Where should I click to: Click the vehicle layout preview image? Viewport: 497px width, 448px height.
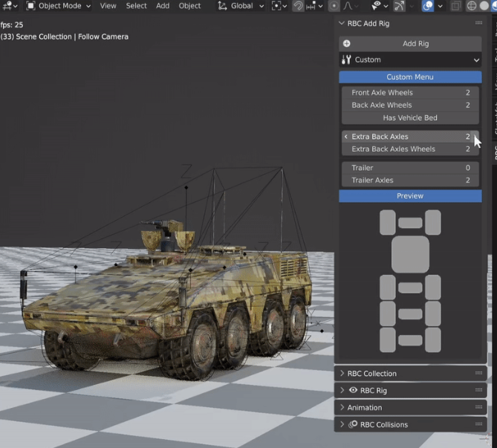(x=410, y=281)
